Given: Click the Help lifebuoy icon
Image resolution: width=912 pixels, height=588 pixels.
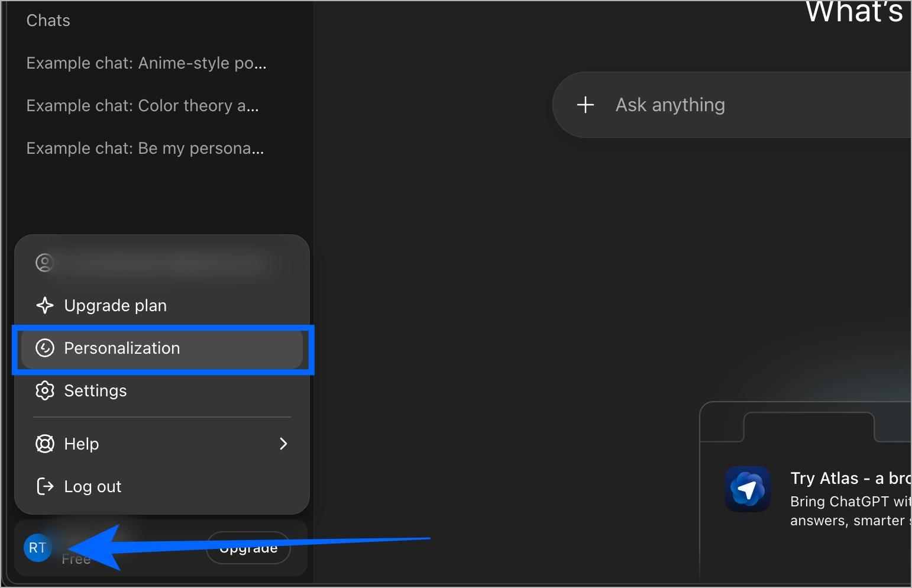Looking at the screenshot, I should click(x=44, y=444).
